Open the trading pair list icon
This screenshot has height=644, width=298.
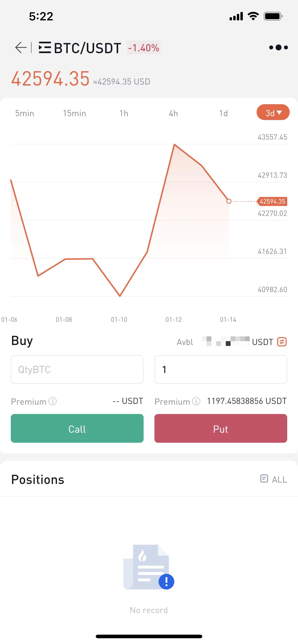[45, 47]
